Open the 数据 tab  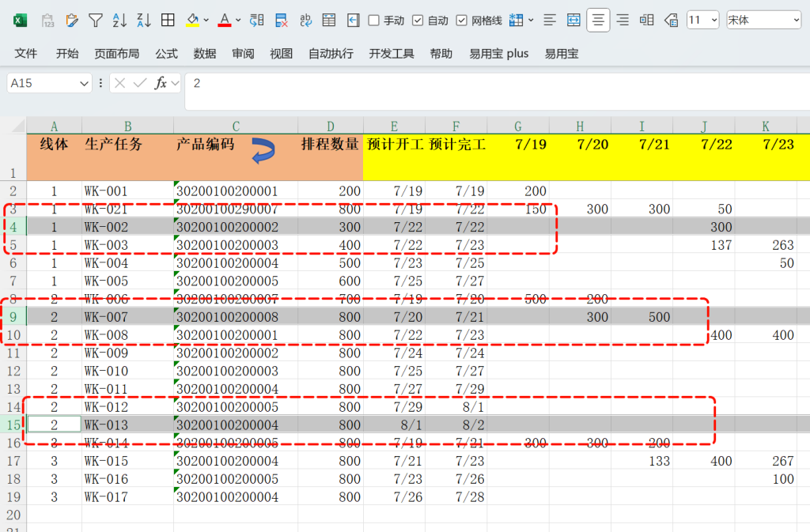pyautogui.click(x=205, y=54)
